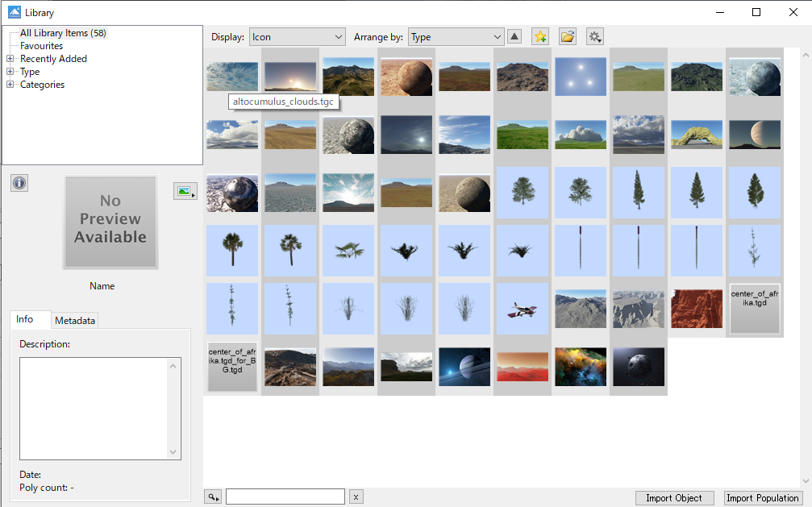Select the rock arch thumbnail
The width and height of the screenshot is (812, 507).
tap(696, 135)
